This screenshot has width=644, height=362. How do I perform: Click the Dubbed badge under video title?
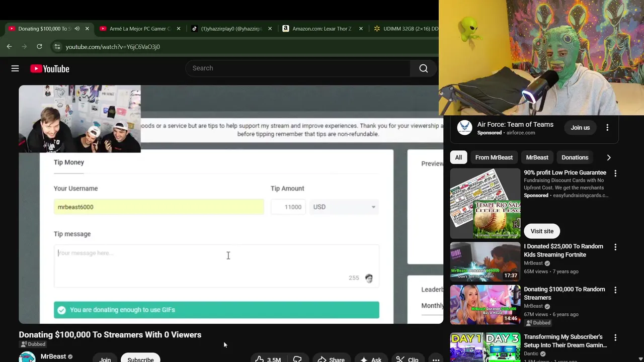pyautogui.click(x=33, y=344)
